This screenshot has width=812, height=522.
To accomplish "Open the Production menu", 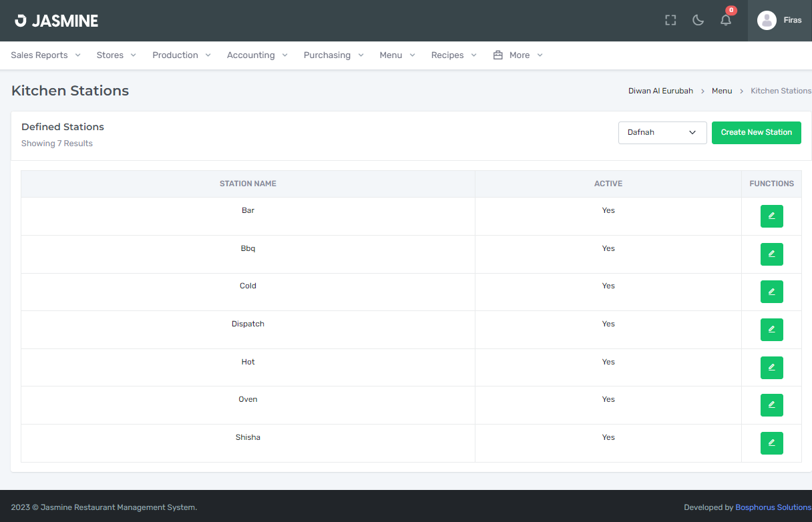I will 182,55.
